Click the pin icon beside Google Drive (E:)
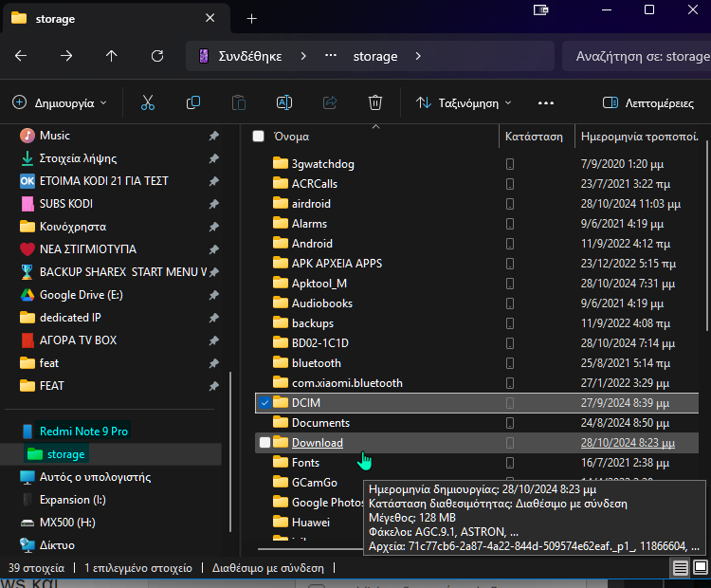The width and height of the screenshot is (711, 588). pyautogui.click(x=214, y=295)
